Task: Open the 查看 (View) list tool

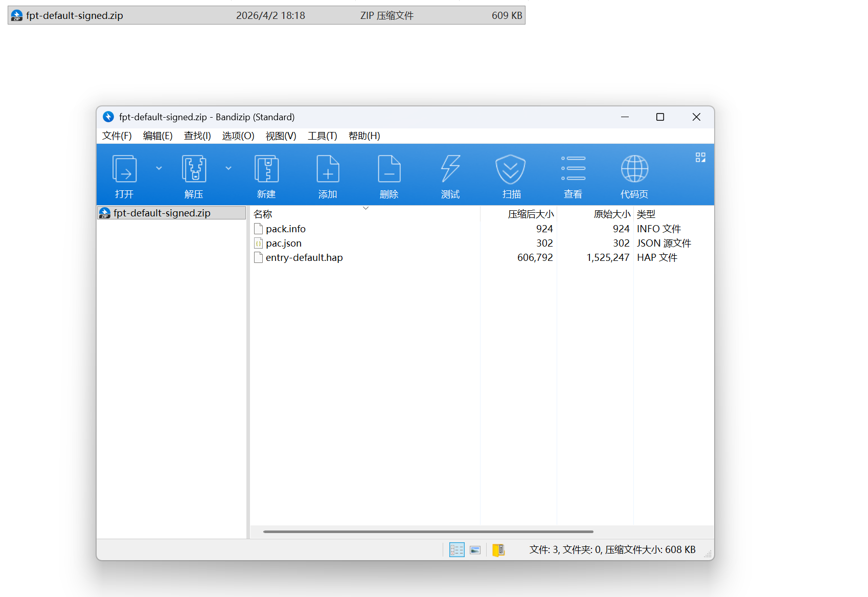Action: coord(573,169)
